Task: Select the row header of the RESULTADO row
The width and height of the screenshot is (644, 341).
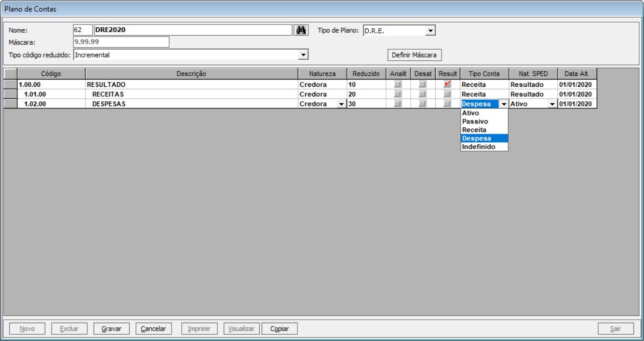Action: [x=10, y=84]
